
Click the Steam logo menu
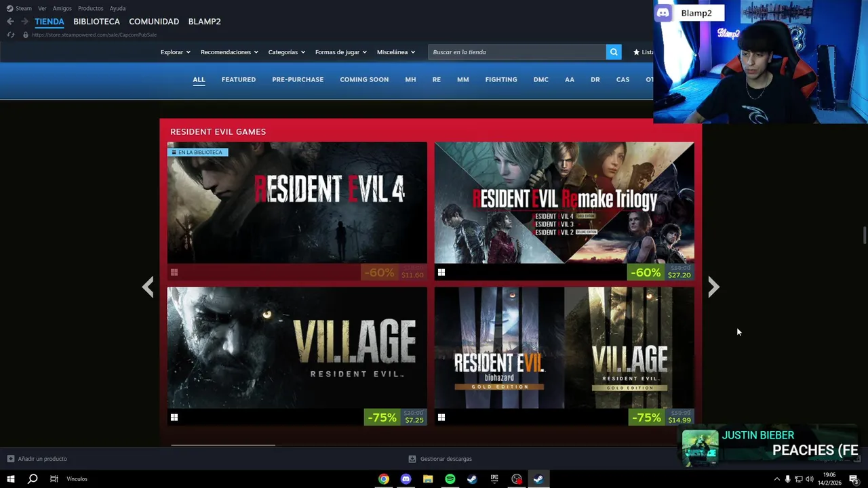(19, 8)
